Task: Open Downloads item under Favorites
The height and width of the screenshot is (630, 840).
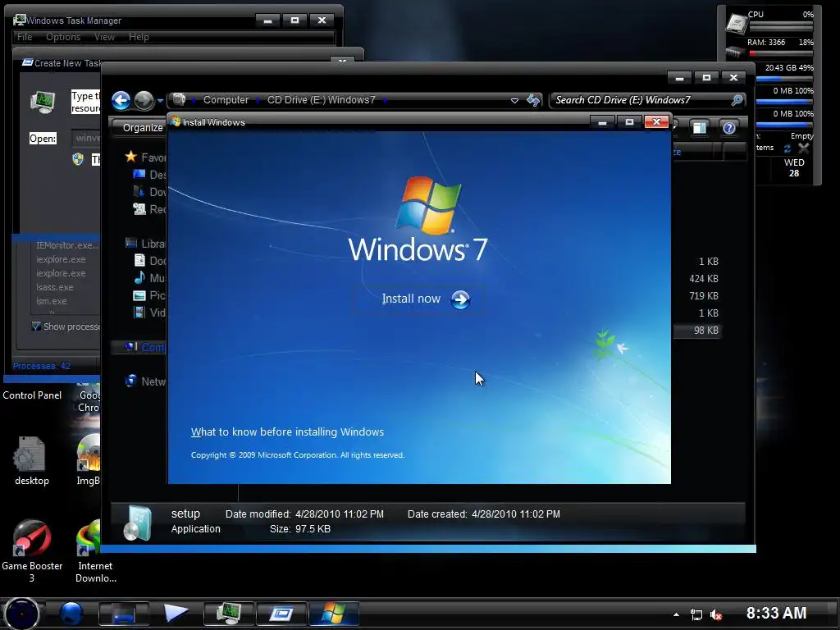Action: [149, 192]
